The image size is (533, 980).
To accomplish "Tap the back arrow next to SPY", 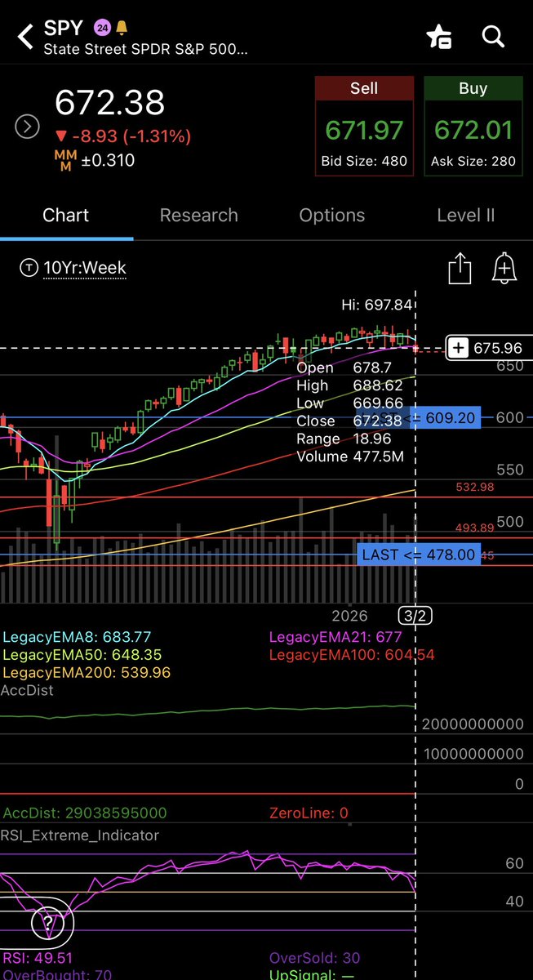I will (25, 37).
